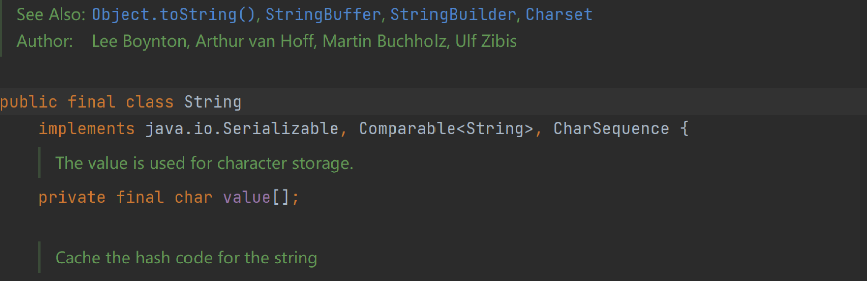Follow the StringBuffer See Also link
This screenshot has height=282, width=868.
pyautogui.click(x=323, y=15)
